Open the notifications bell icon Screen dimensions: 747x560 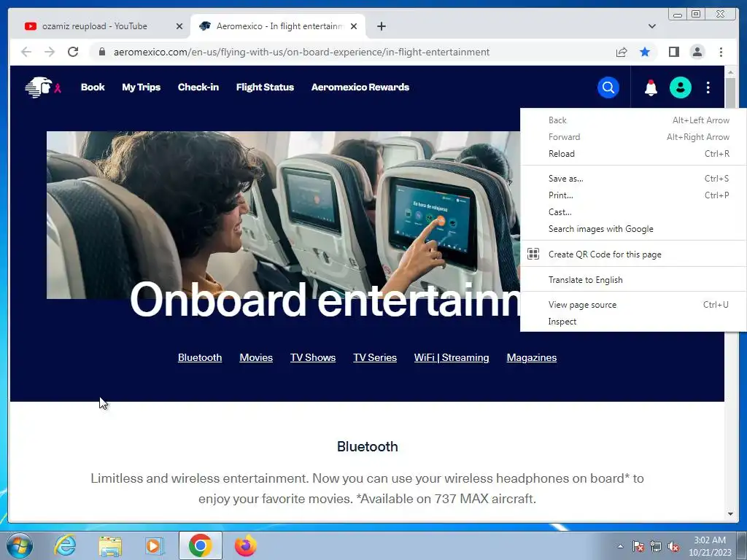pyautogui.click(x=651, y=87)
